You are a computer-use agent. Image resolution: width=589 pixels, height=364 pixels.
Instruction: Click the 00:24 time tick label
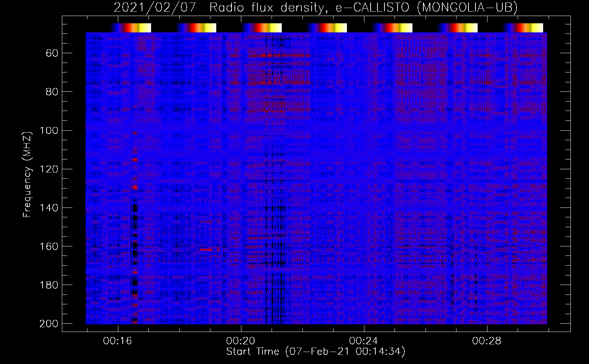coord(364,341)
